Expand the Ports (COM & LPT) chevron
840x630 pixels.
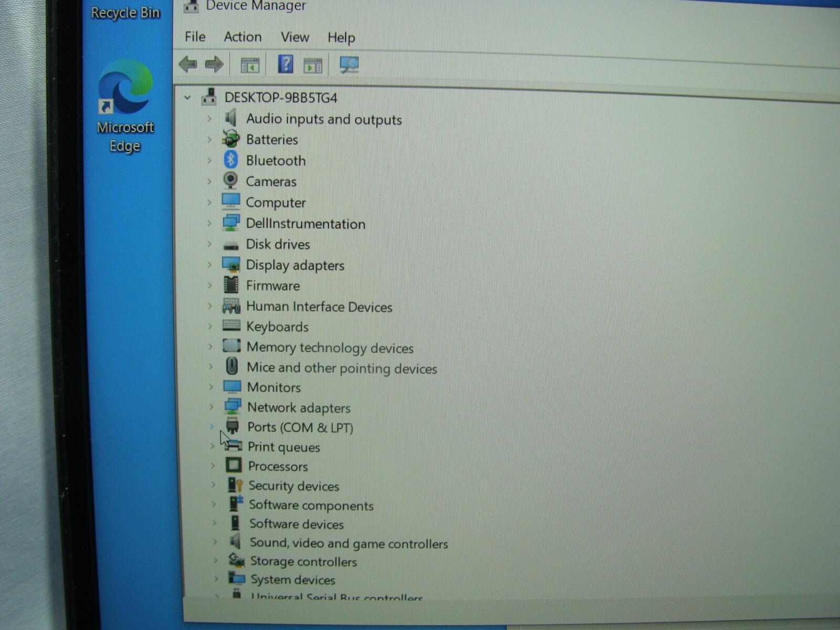click(x=212, y=426)
